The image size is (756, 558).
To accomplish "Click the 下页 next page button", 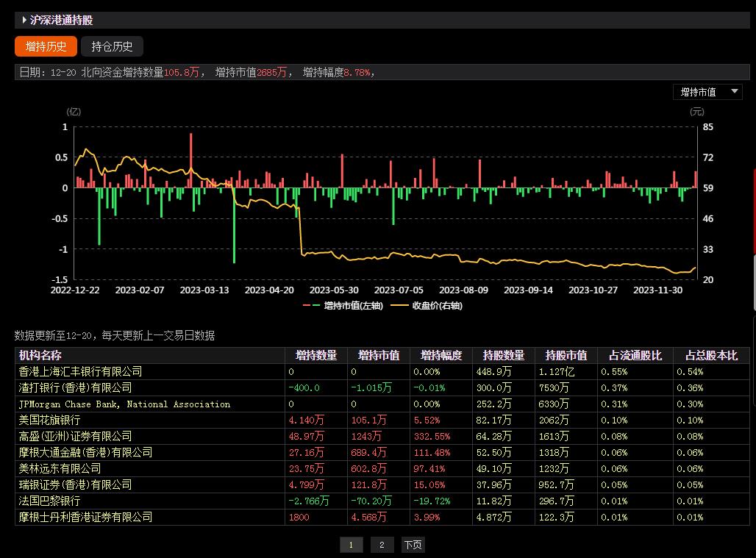I will coord(413,545).
